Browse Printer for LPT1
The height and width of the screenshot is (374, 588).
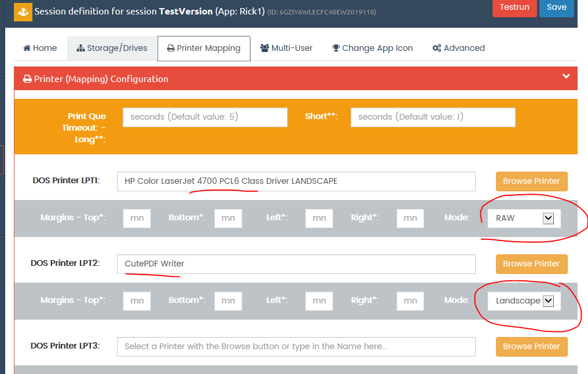(531, 181)
